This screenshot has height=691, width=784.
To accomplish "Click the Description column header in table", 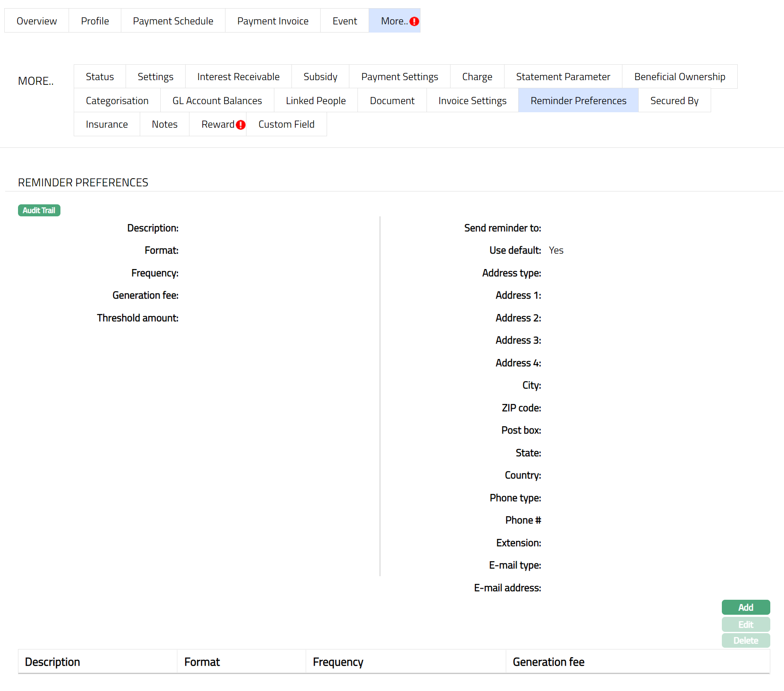I will (52, 662).
